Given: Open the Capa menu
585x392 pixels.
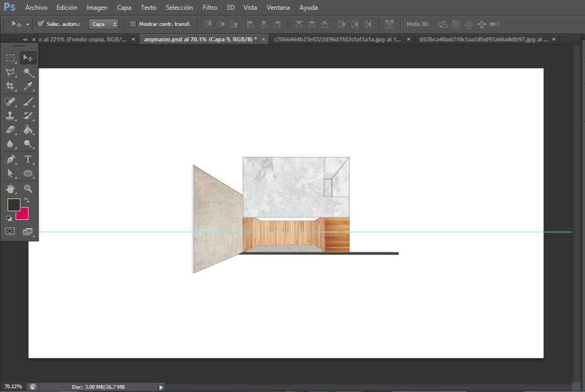Looking at the screenshot, I should pos(124,7).
